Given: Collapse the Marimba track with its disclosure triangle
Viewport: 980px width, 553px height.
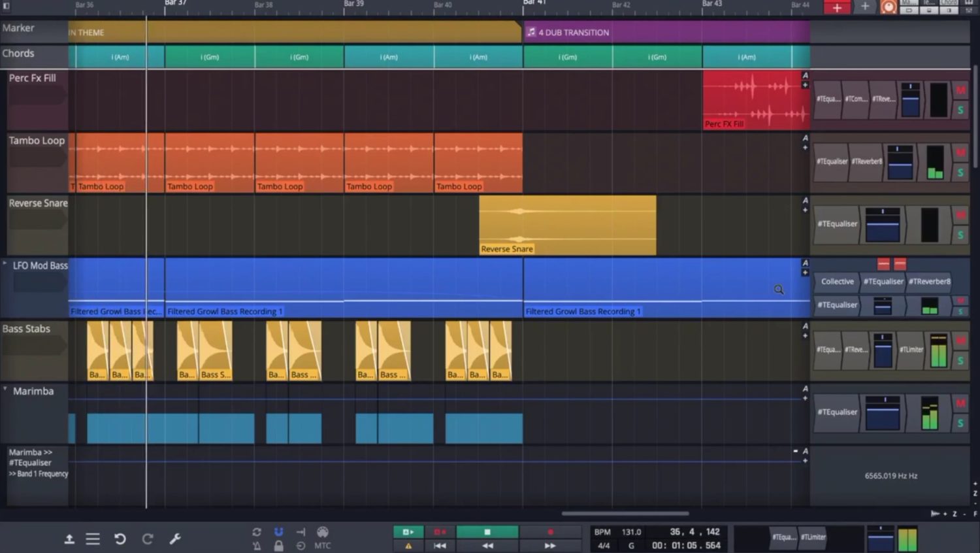Looking at the screenshot, I should [x=5, y=388].
